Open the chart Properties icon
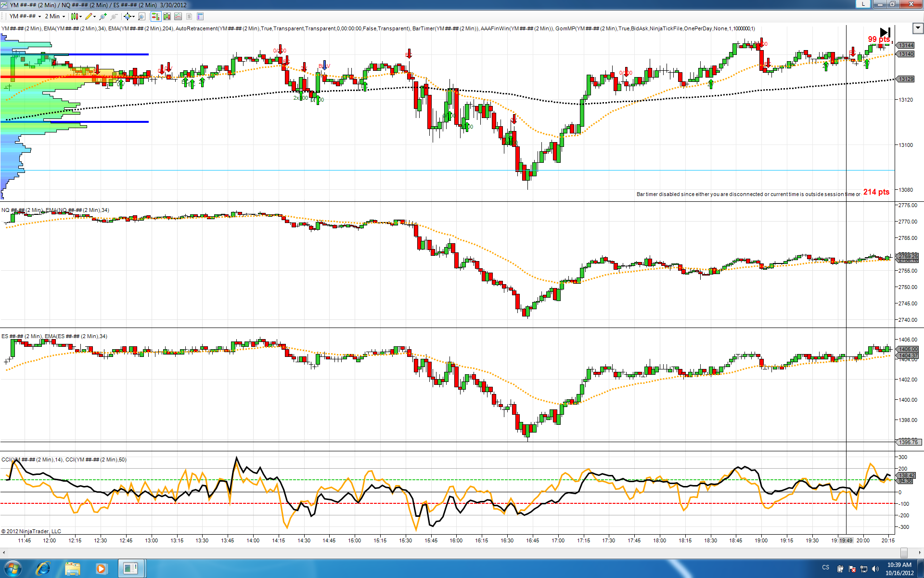The image size is (924, 578). point(200,16)
